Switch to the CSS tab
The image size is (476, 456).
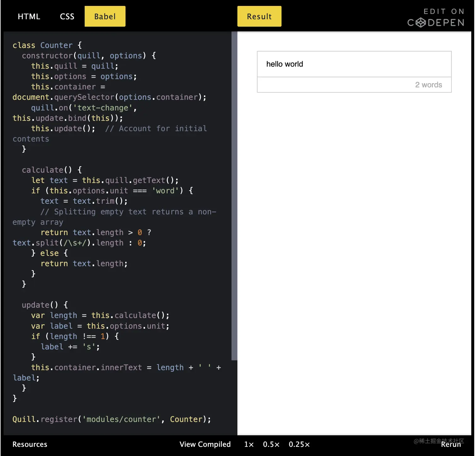[x=67, y=16]
